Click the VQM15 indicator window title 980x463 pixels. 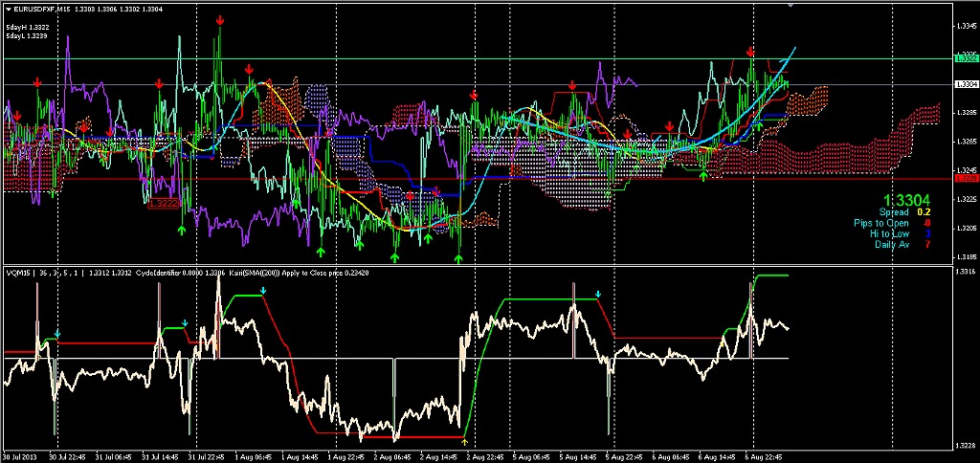pyautogui.click(x=17, y=273)
